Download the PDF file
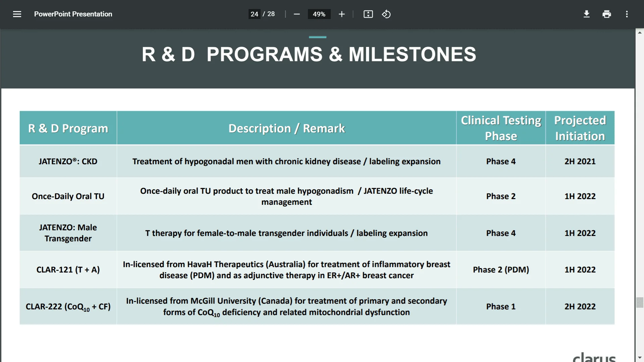The image size is (644, 362). [586, 14]
